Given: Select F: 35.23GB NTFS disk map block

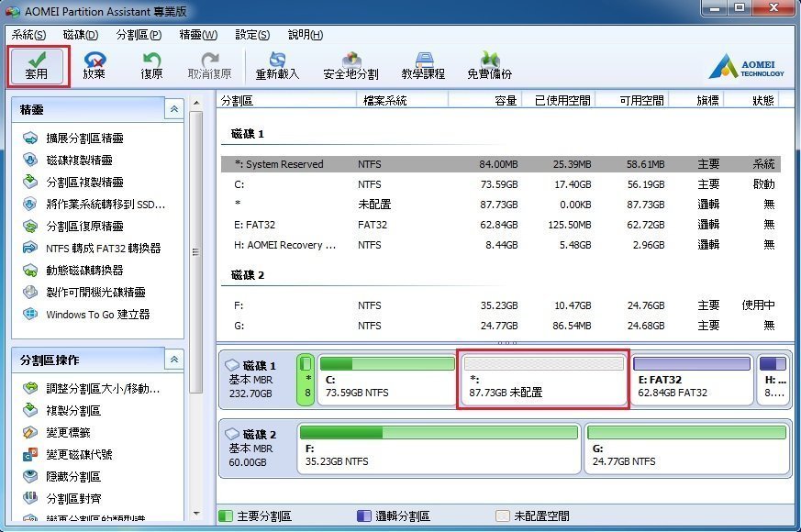Looking at the screenshot, I should click(x=439, y=448).
